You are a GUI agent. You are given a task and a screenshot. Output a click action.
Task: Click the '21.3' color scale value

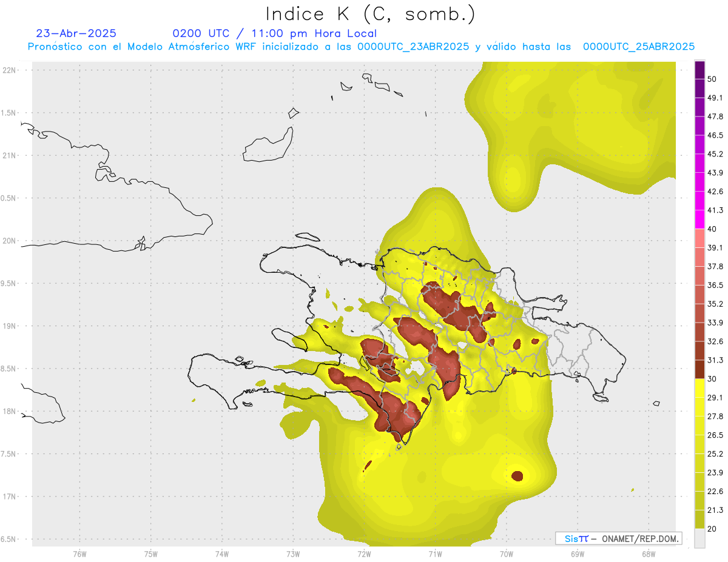pyautogui.click(x=715, y=510)
